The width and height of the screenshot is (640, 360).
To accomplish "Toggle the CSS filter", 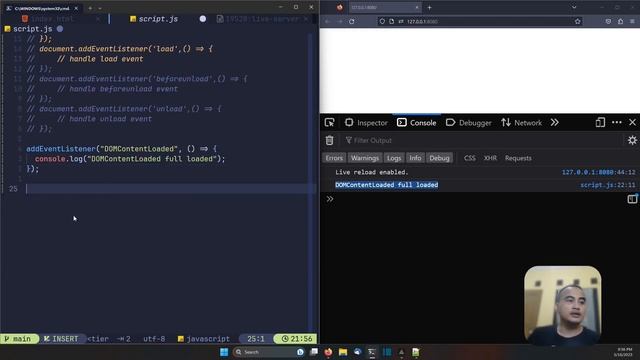I will click(x=469, y=158).
